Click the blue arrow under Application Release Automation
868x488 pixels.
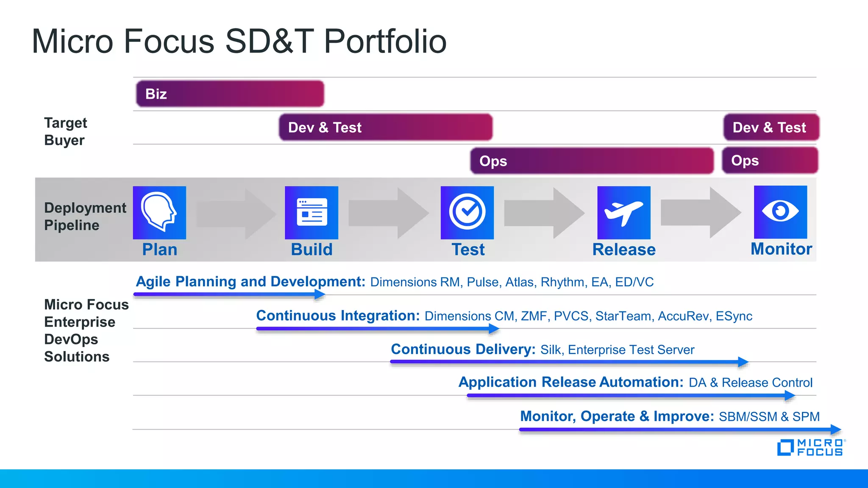(631, 396)
